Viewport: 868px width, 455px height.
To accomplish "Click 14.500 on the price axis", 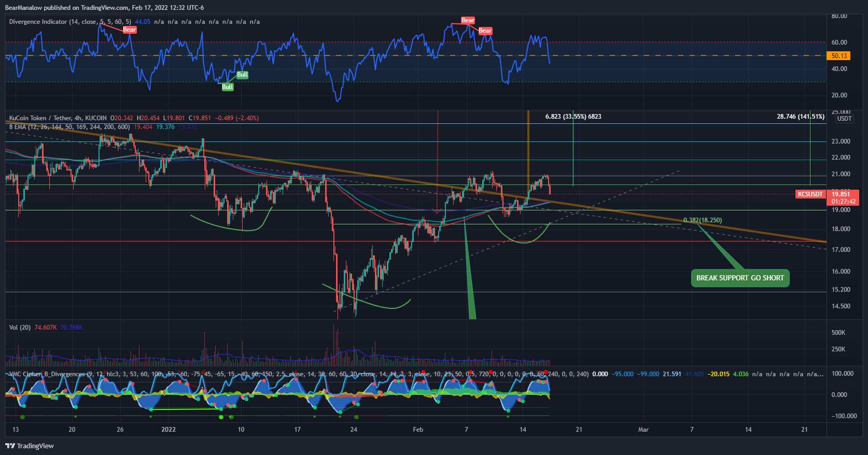I will pos(841,306).
